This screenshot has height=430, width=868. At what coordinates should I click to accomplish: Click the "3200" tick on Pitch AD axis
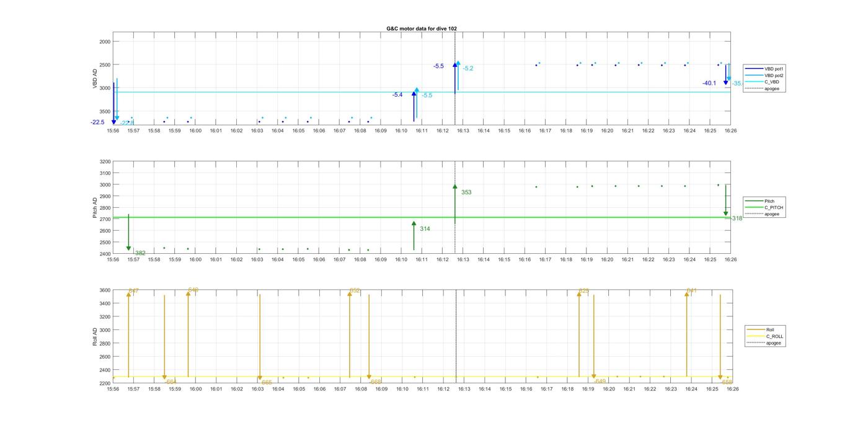click(x=105, y=162)
